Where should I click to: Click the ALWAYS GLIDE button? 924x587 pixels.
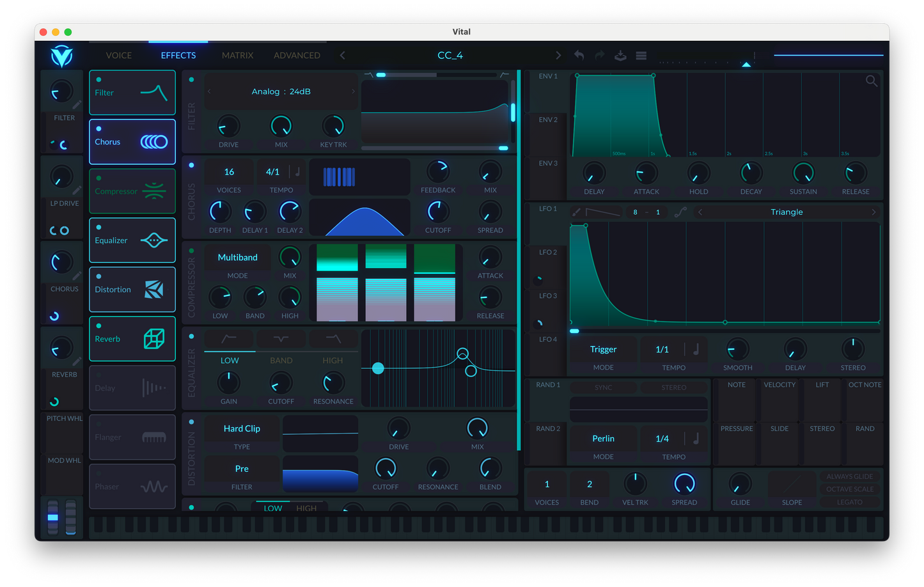pyautogui.click(x=849, y=476)
